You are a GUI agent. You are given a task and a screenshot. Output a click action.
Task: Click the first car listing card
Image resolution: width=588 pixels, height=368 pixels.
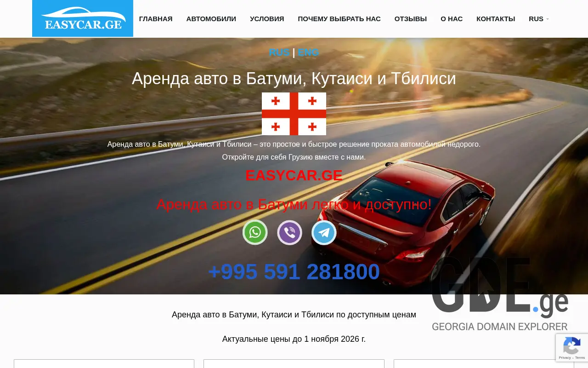[x=104, y=365]
